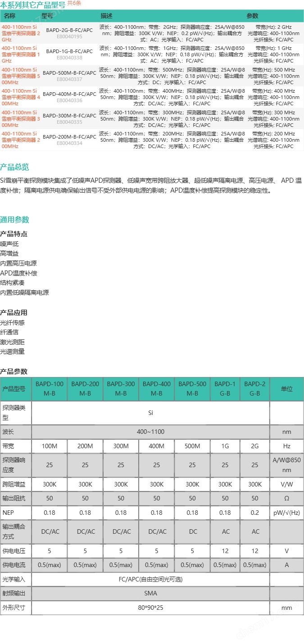
Task: Select model BAPD-300M-B-FC/APC
Action: (x=69, y=116)
